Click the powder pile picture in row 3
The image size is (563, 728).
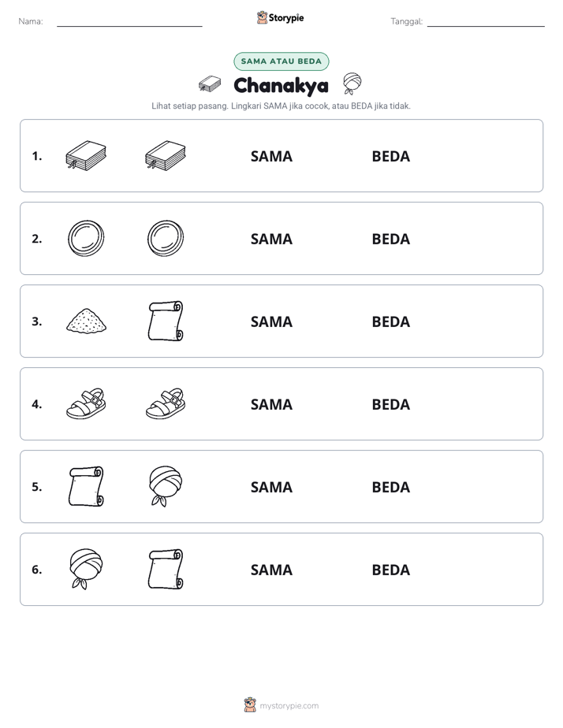click(87, 321)
